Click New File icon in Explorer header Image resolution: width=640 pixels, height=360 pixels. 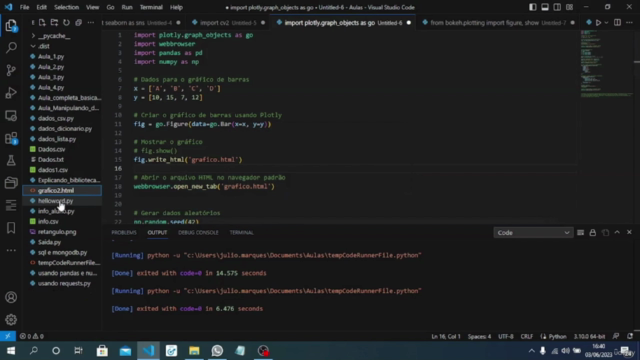coord(42,22)
